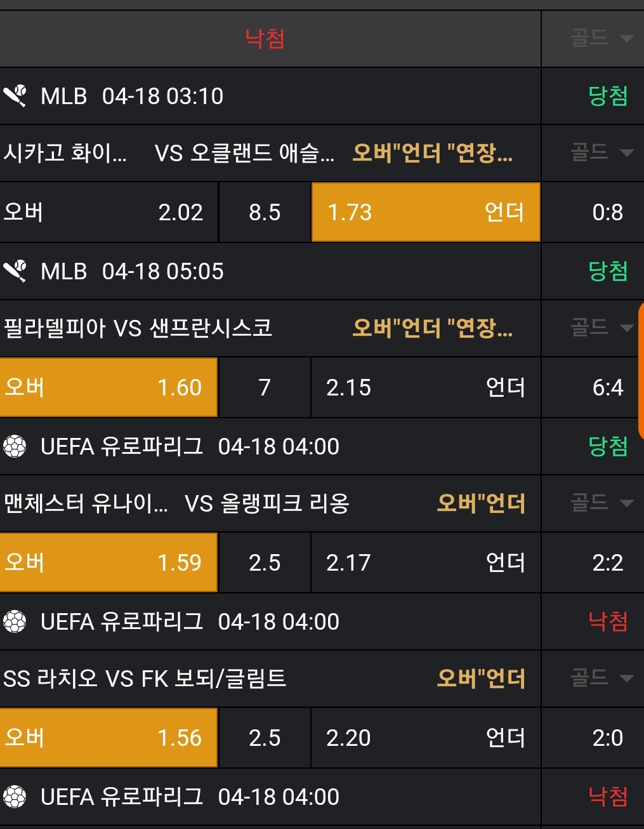Image resolution: width=644 pixels, height=829 pixels.
Task: Click the baseball icon for MLB 03:10 game
Action: coord(15,96)
